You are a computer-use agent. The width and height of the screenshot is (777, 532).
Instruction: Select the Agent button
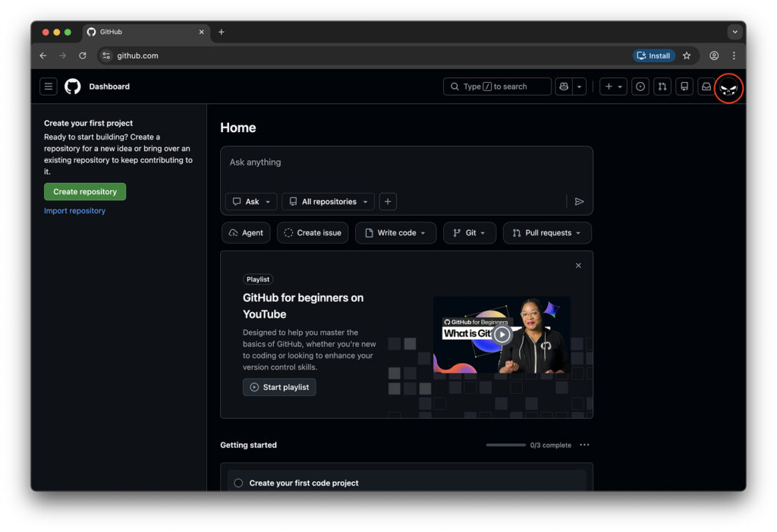(x=246, y=232)
